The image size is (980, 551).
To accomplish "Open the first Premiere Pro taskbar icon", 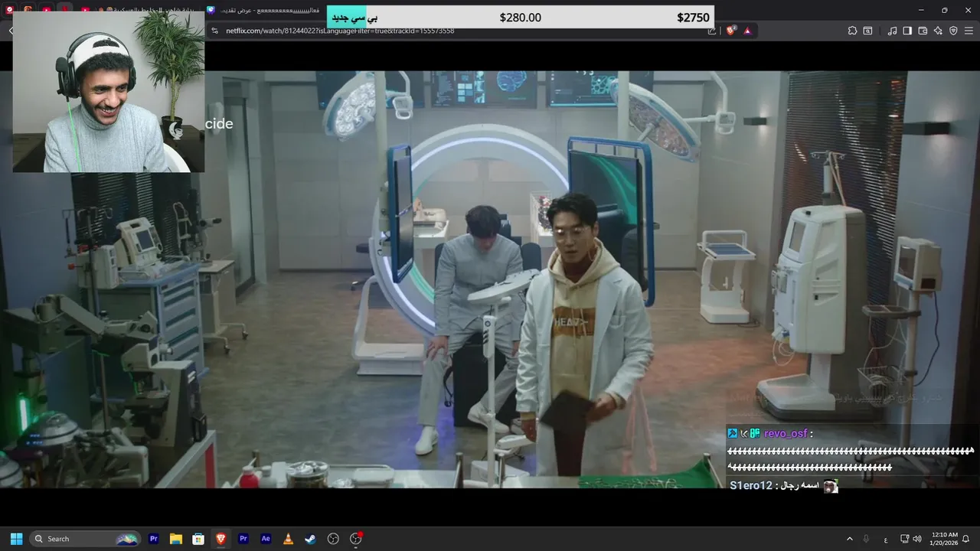I will (x=154, y=539).
